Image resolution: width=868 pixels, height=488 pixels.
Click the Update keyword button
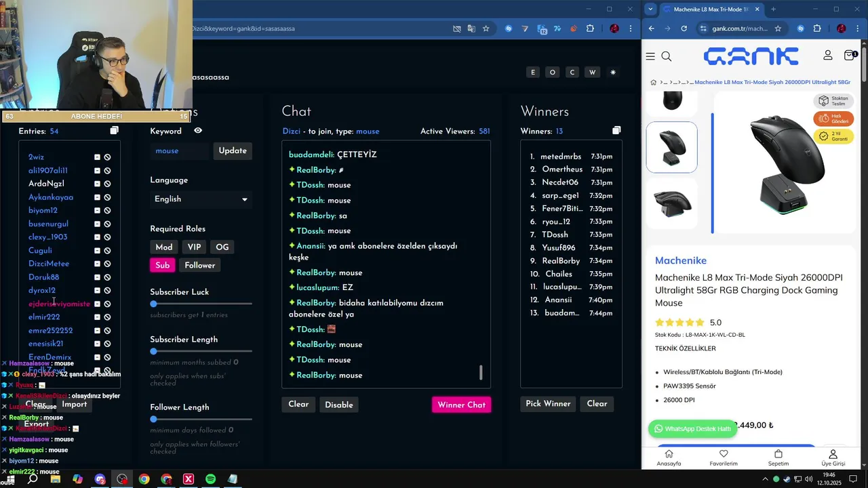(x=233, y=150)
